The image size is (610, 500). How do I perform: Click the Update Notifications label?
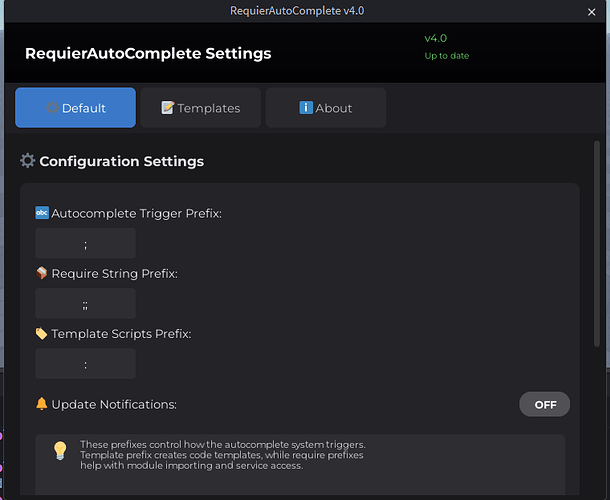(x=114, y=405)
